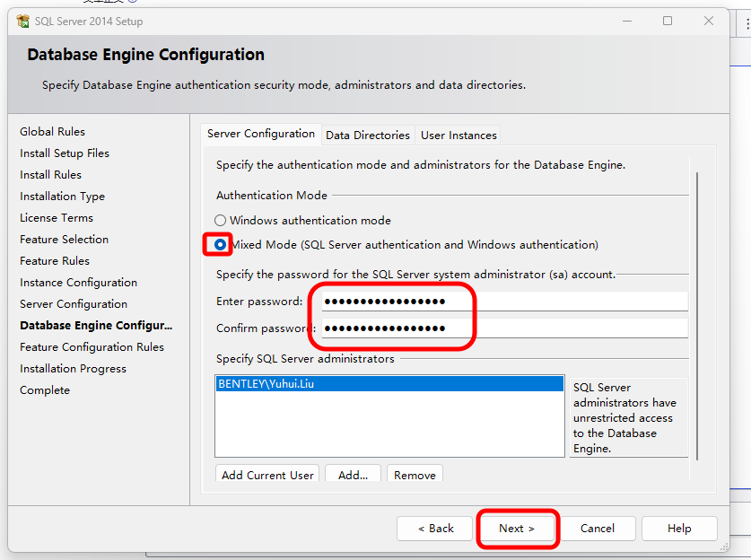Cancel the SQL Server setup
Viewport: 751px width, 560px height.
pyautogui.click(x=597, y=529)
